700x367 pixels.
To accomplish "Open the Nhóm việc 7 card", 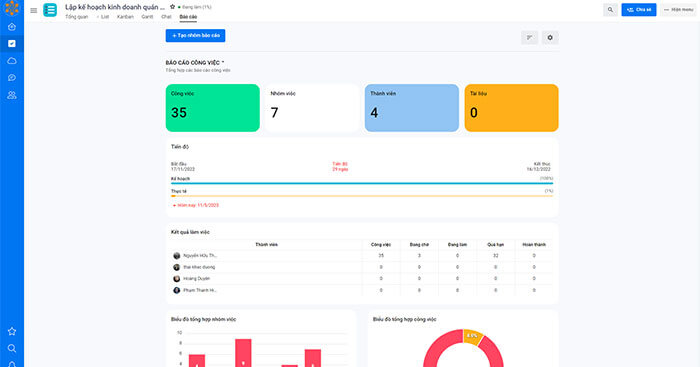I will [312, 108].
